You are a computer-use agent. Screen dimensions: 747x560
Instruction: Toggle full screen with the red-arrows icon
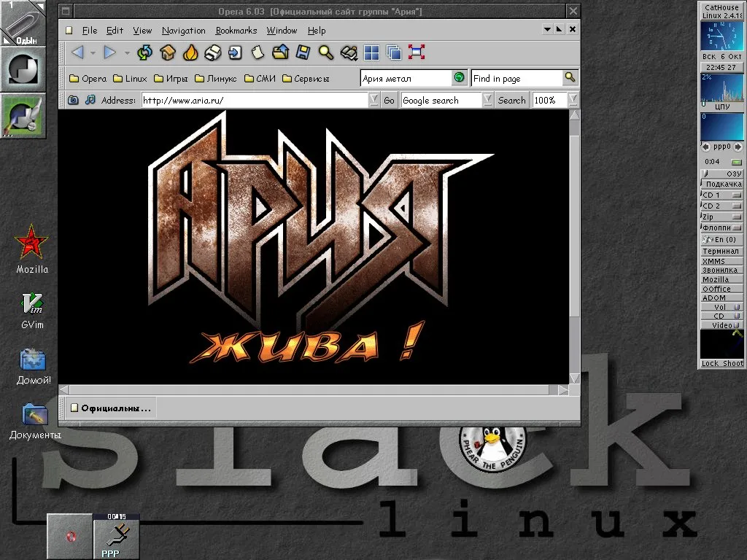pyautogui.click(x=417, y=52)
